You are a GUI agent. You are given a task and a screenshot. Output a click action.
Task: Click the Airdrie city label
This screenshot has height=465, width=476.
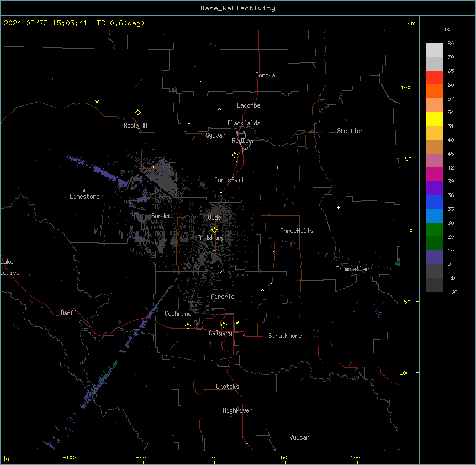[x=223, y=297]
